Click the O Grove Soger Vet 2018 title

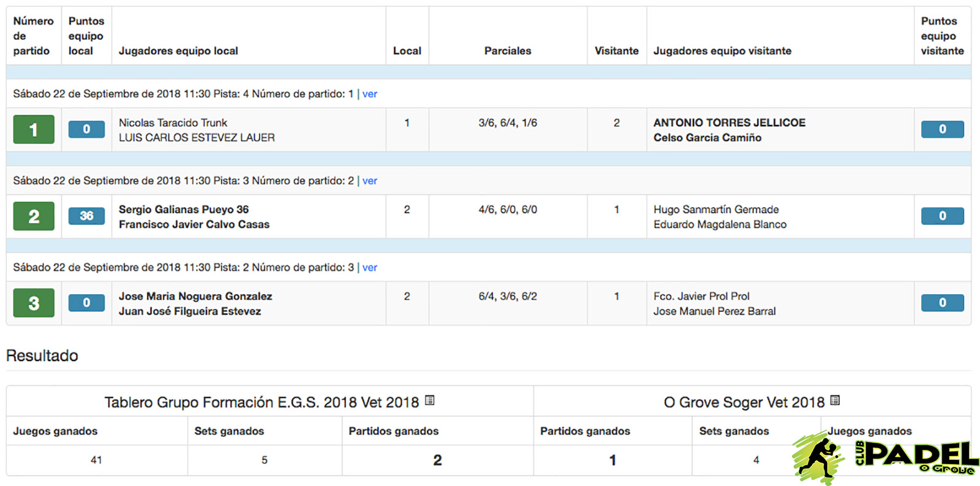click(x=744, y=402)
